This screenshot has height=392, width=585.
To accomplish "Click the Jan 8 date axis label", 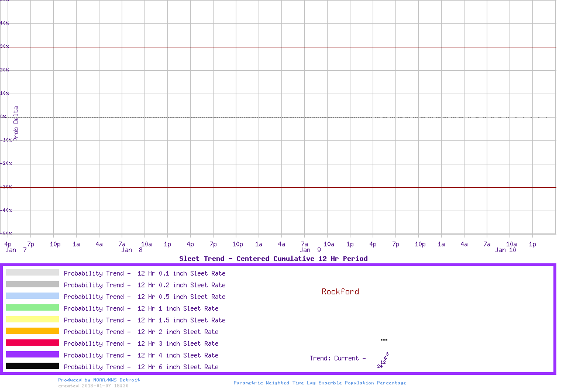I will (132, 250).
